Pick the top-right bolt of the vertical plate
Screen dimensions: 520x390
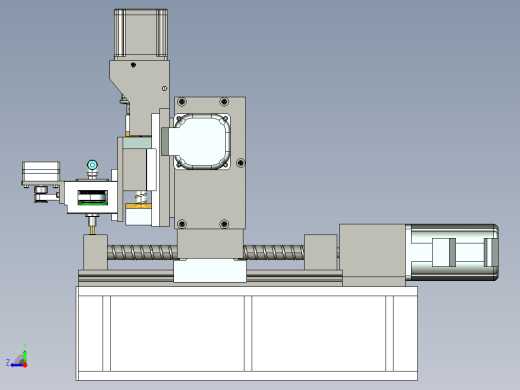[x=224, y=101]
